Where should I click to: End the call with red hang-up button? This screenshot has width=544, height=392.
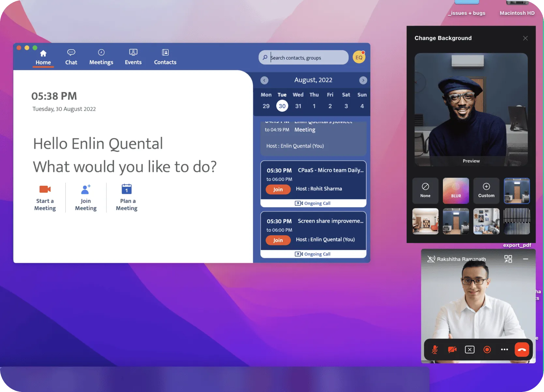click(522, 350)
